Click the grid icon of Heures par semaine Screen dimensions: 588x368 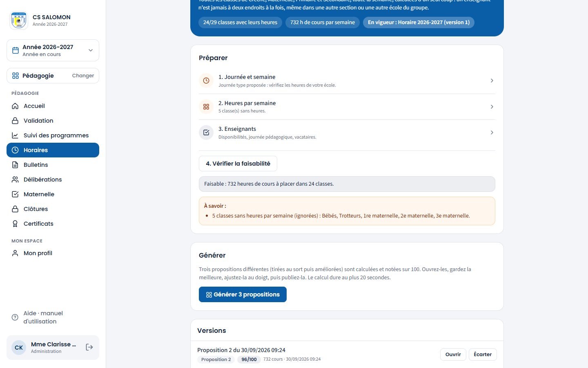[206, 107]
